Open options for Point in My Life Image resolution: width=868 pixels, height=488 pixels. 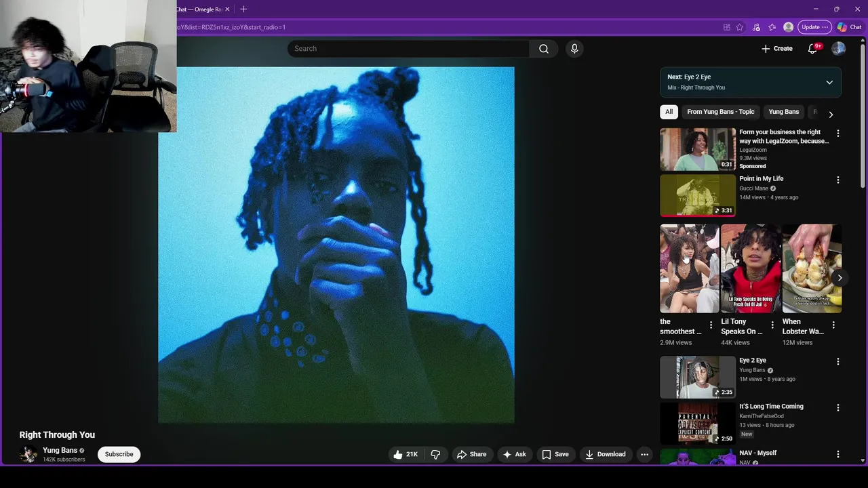838,180
